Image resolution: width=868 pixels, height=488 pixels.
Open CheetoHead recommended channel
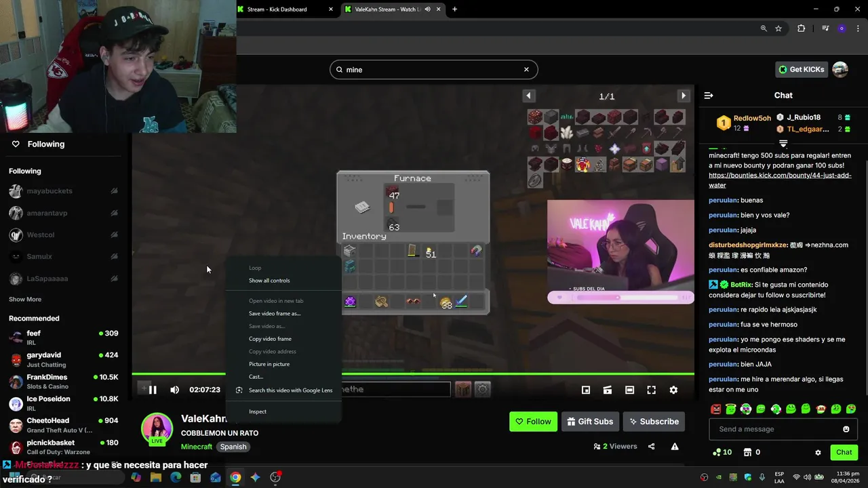point(64,425)
